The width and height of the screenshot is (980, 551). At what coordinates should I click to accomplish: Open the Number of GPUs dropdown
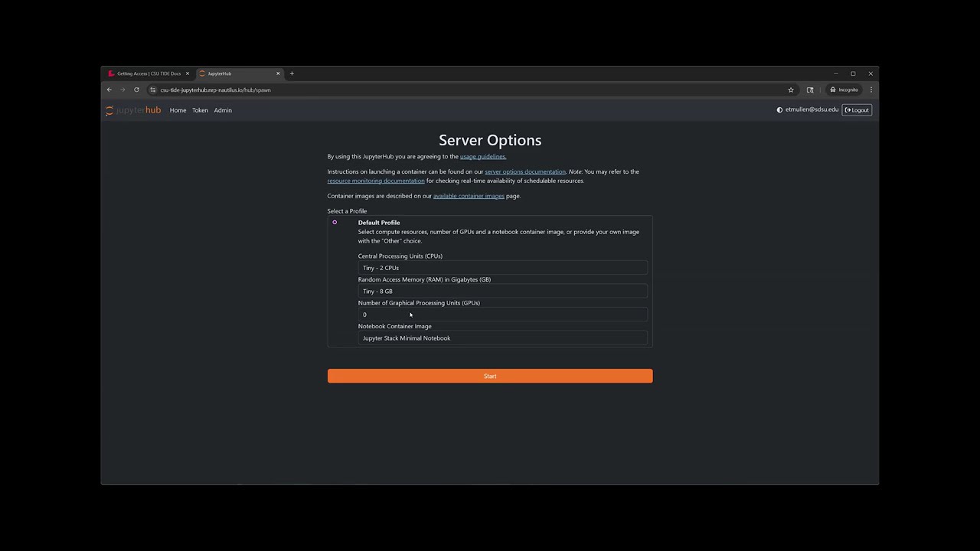pos(502,315)
